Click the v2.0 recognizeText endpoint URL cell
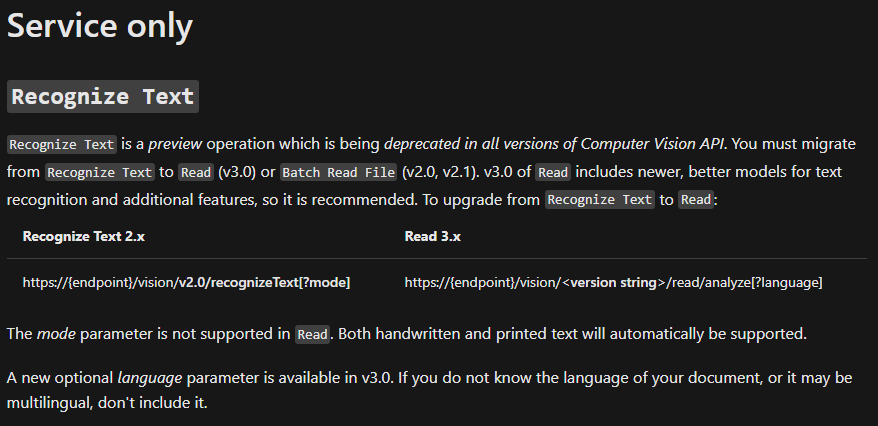 point(186,283)
